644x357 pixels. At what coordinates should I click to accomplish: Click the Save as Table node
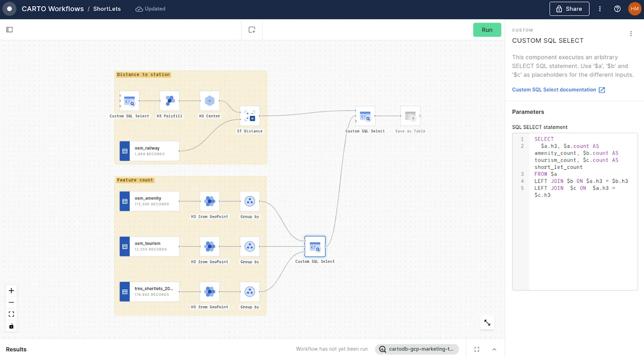coord(410,116)
